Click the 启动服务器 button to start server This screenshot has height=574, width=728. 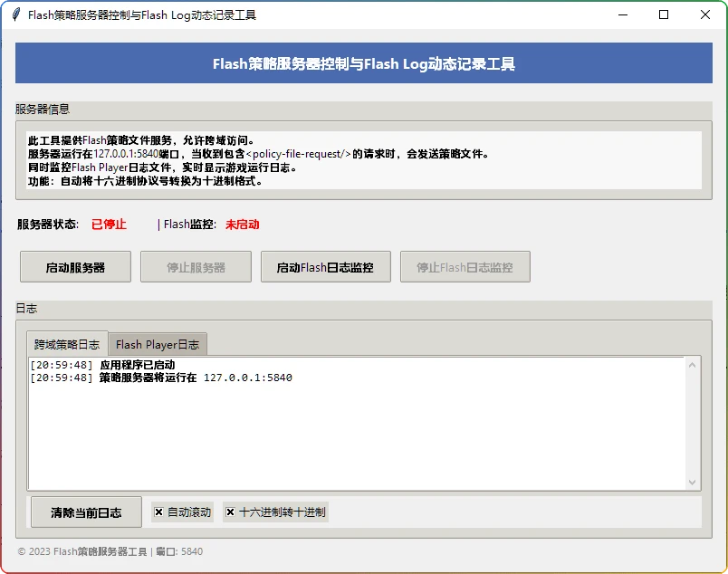click(x=75, y=266)
